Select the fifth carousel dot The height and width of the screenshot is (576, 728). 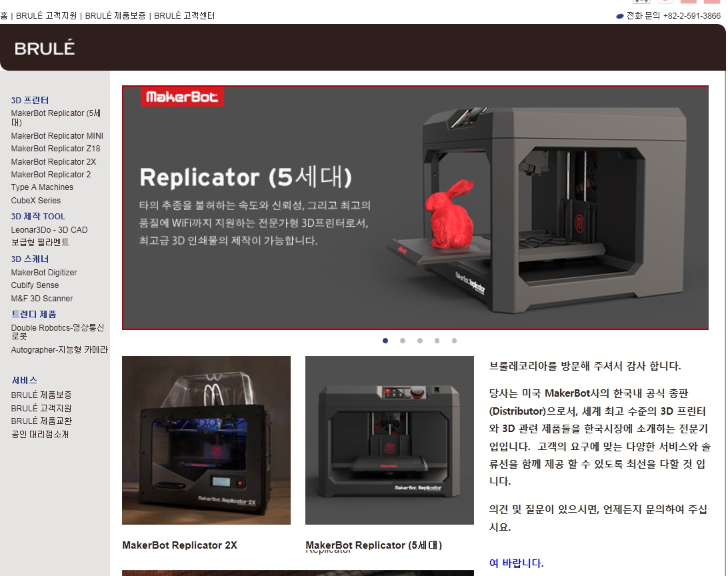[x=454, y=341]
